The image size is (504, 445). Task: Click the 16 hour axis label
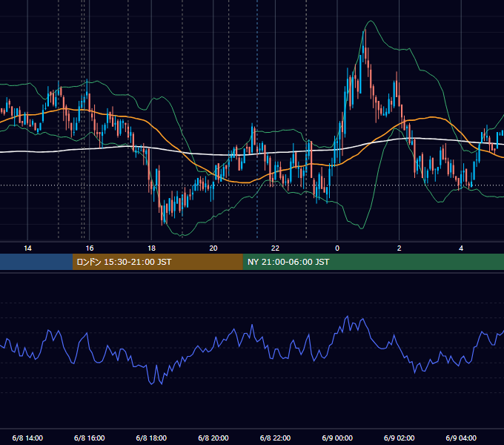pos(90,248)
